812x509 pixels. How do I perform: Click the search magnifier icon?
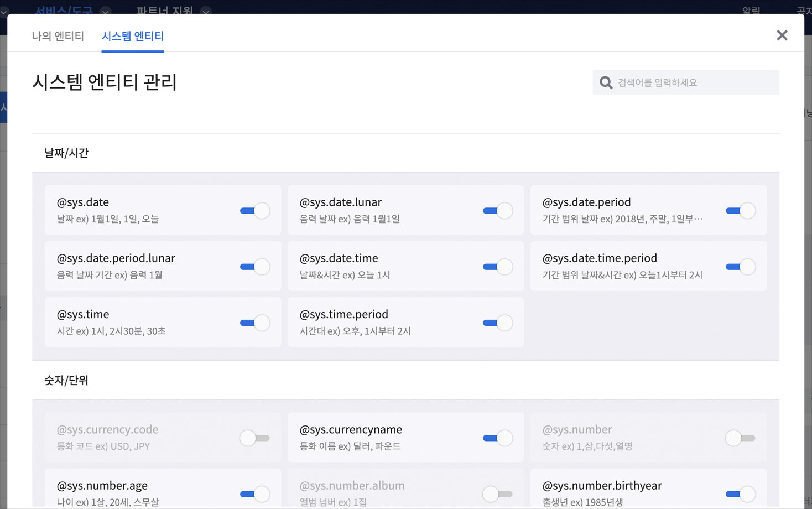tap(606, 83)
